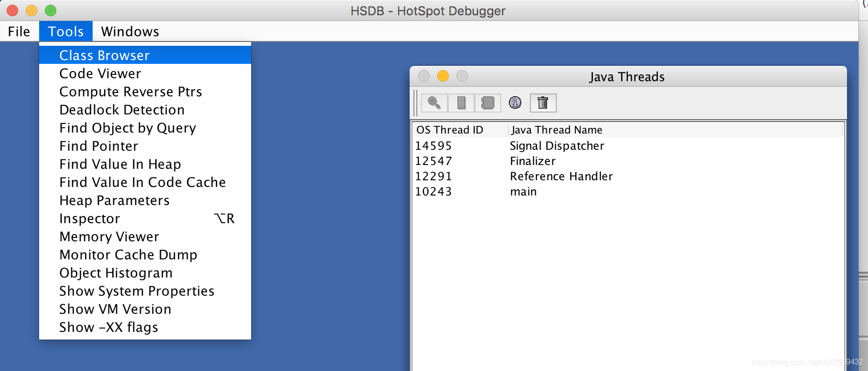
Task: Select Show -XX flags
Action: (x=145, y=327)
